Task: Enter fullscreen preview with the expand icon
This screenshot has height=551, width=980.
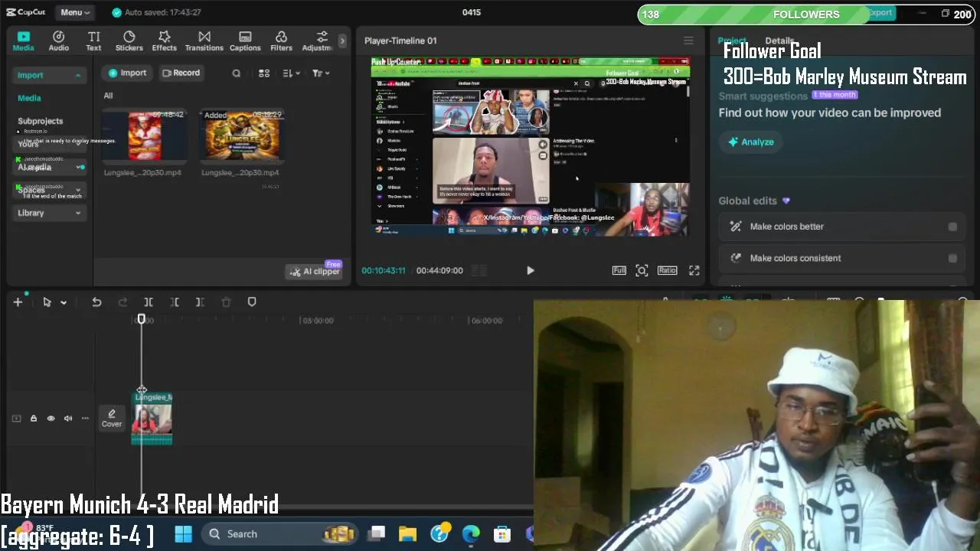Action: point(694,270)
